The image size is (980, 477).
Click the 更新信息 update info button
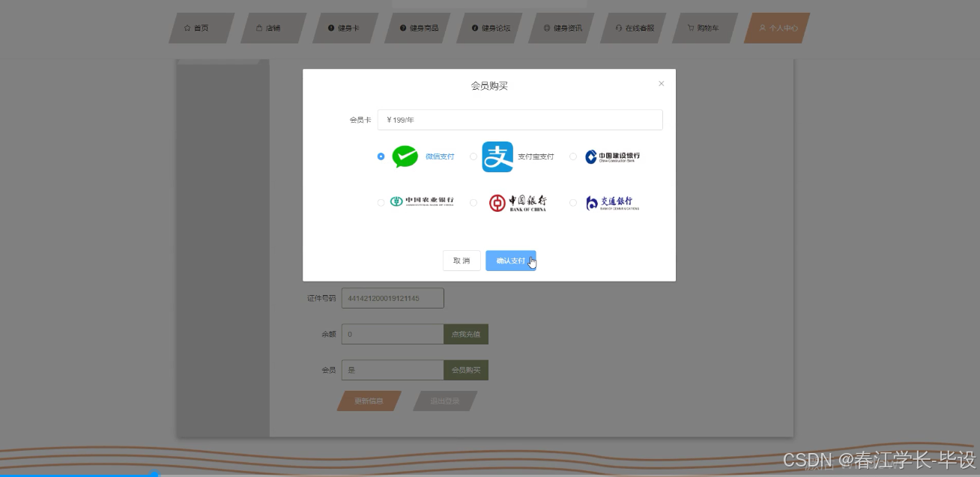coord(368,401)
